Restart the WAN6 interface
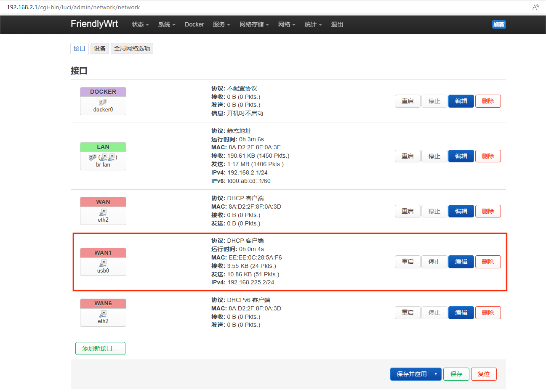The width and height of the screenshot is (546, 392). coord(408,313)
